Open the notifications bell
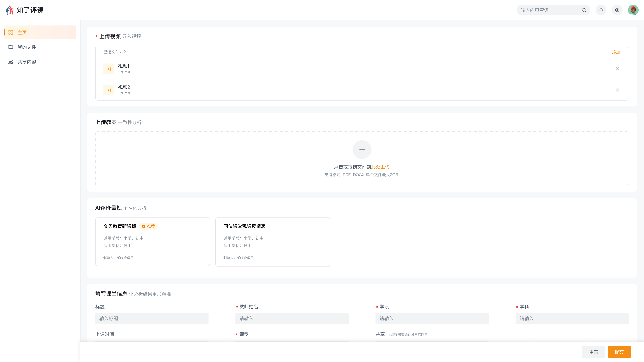The height and width of the screenshot is (362, 644). (x=601, y=10)
